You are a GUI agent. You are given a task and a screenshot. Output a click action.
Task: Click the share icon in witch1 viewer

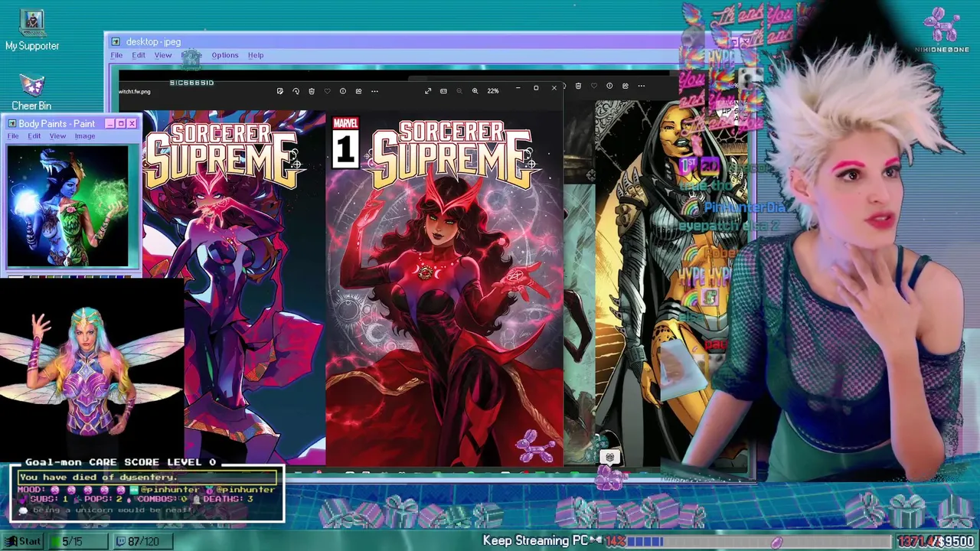click(x=358, y=91)
